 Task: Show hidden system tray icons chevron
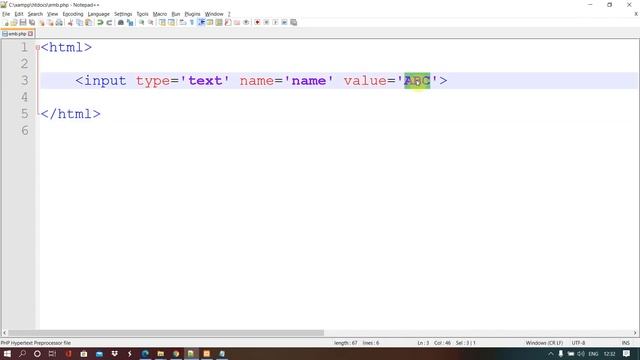click(x=550, y=353)
